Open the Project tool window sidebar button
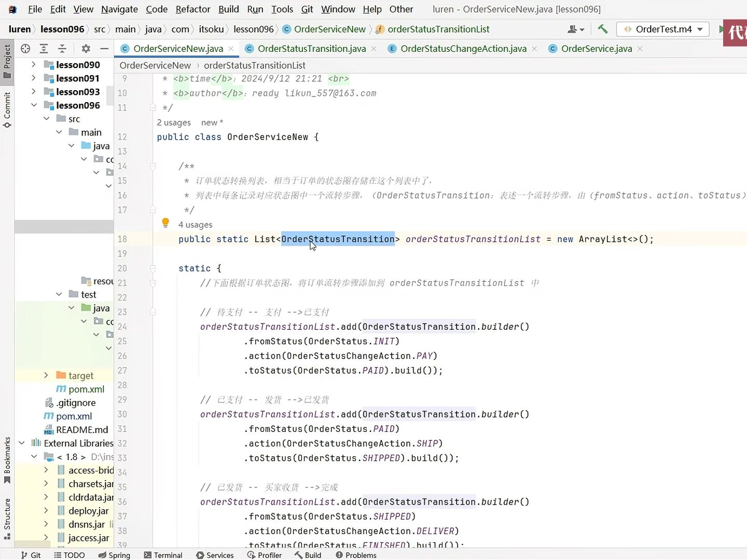 7,61
